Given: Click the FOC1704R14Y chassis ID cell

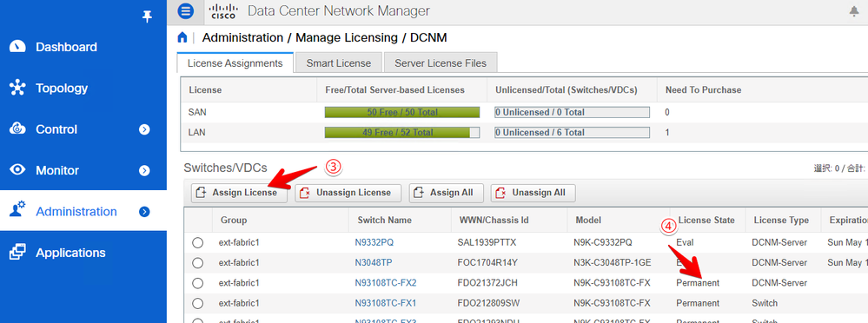Looking at the screenshot, I should point(487,263).
